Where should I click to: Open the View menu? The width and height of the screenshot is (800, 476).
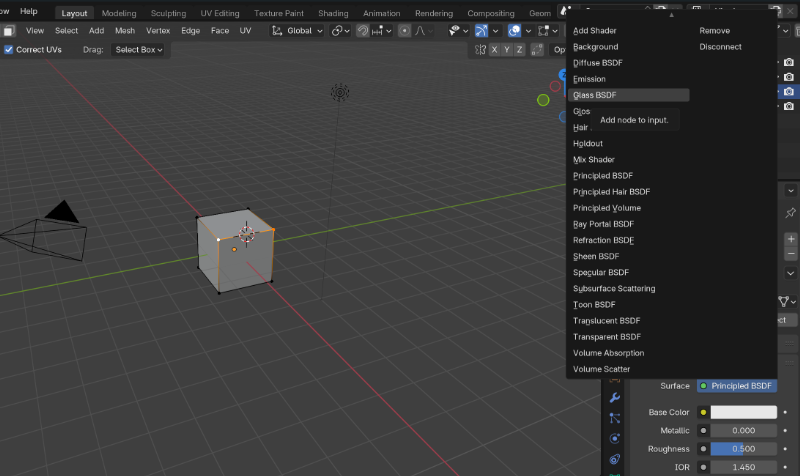coord(35,31)
